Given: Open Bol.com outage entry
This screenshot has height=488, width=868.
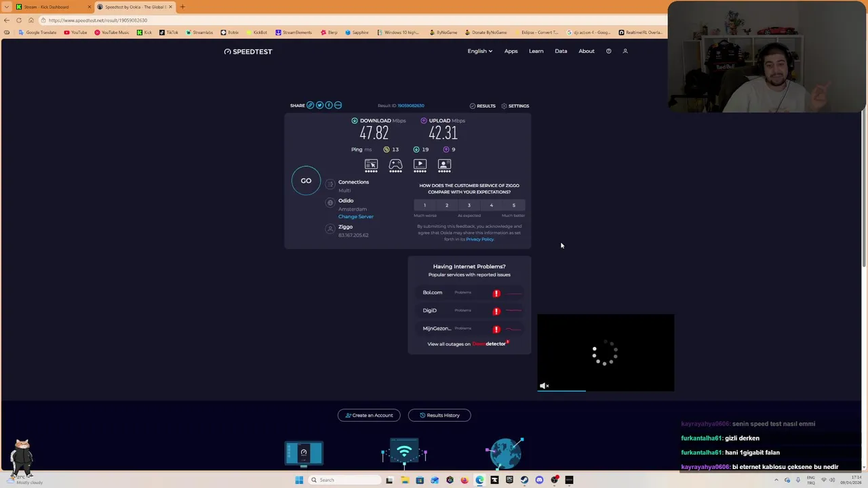Looking at the screenshot, I should (x=469, y=293).
